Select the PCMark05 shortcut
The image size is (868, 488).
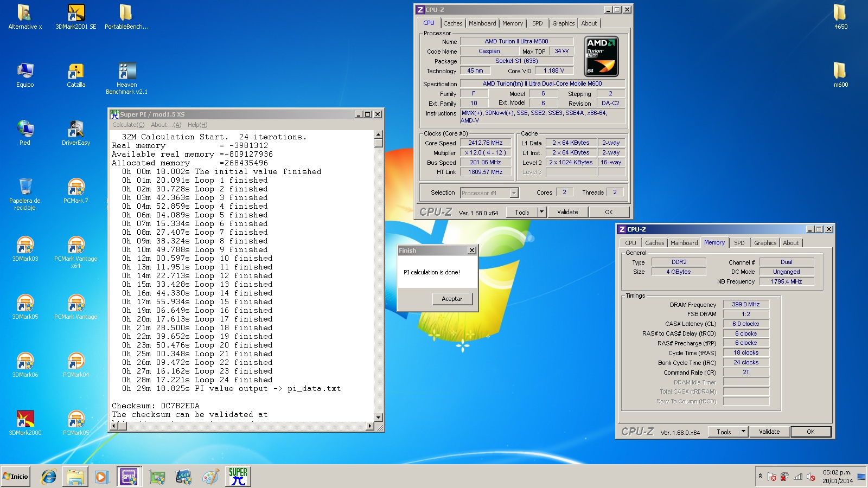[x=76, y=423]
